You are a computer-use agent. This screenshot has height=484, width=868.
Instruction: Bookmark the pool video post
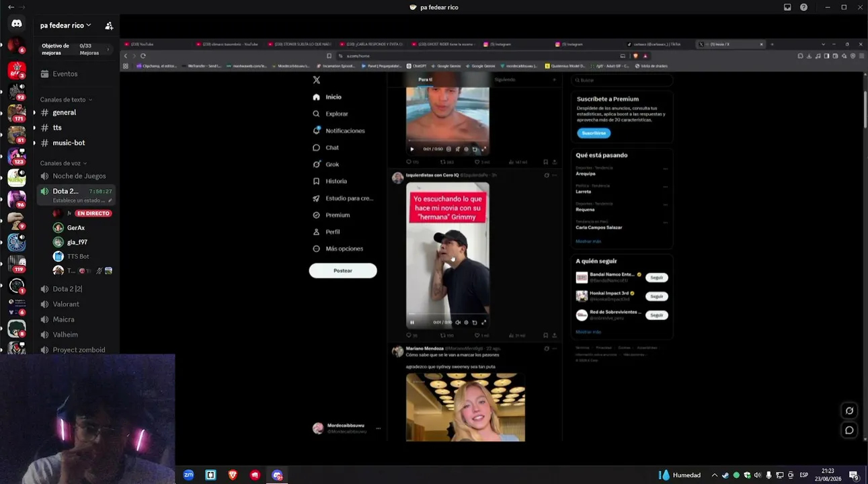pyautogui.click(x=545, y=162)
